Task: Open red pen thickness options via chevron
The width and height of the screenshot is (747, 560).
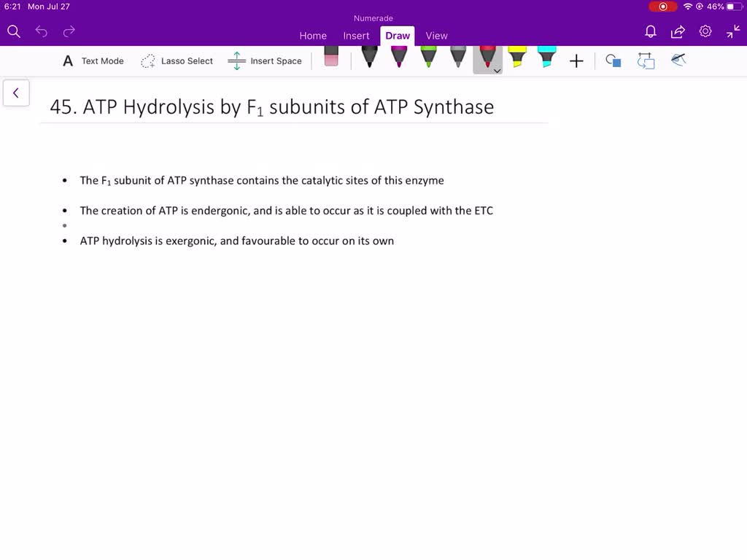Action: [497, 71]
